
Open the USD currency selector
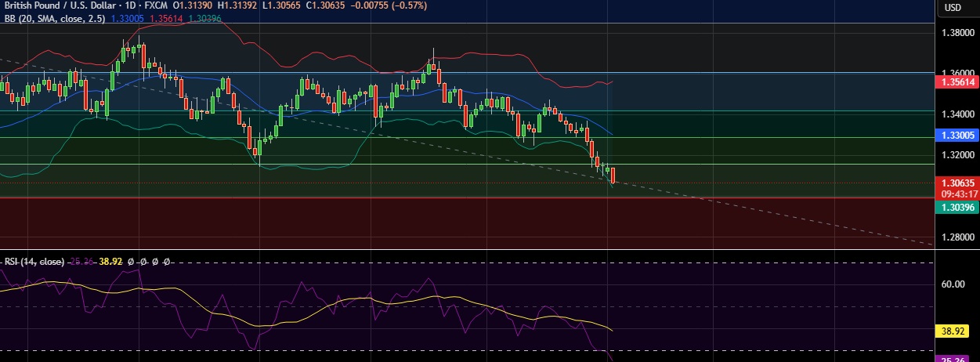(x=953, y=8)
